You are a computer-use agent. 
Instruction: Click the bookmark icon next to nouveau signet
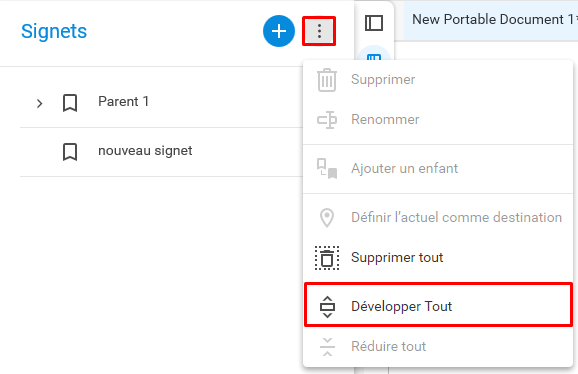tap(70, 152)
